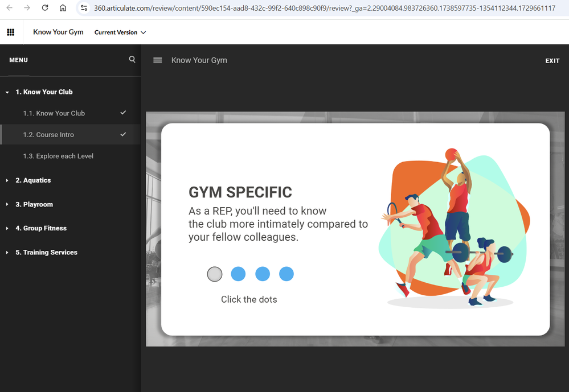This screenshot has width=569, height=392.
Task: Open the Current Version dropdown
Action: pyautogui.click(x=120, y=32)
